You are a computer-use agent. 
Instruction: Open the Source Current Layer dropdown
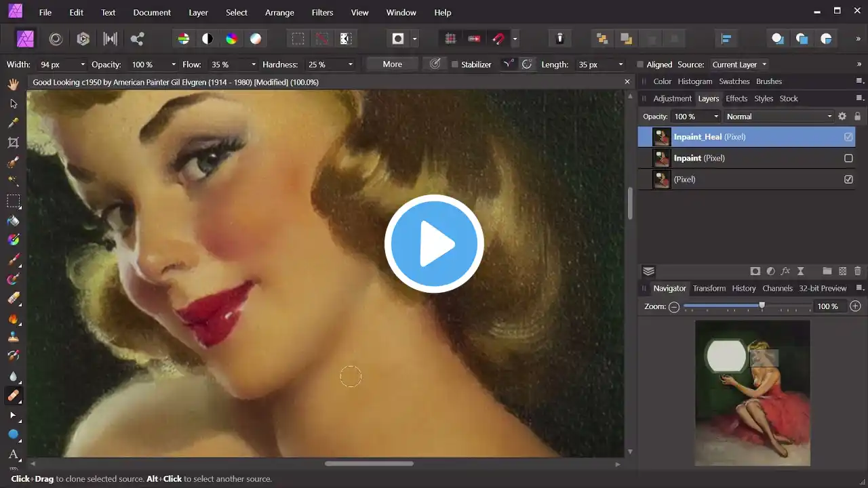[x=738, y=64]
